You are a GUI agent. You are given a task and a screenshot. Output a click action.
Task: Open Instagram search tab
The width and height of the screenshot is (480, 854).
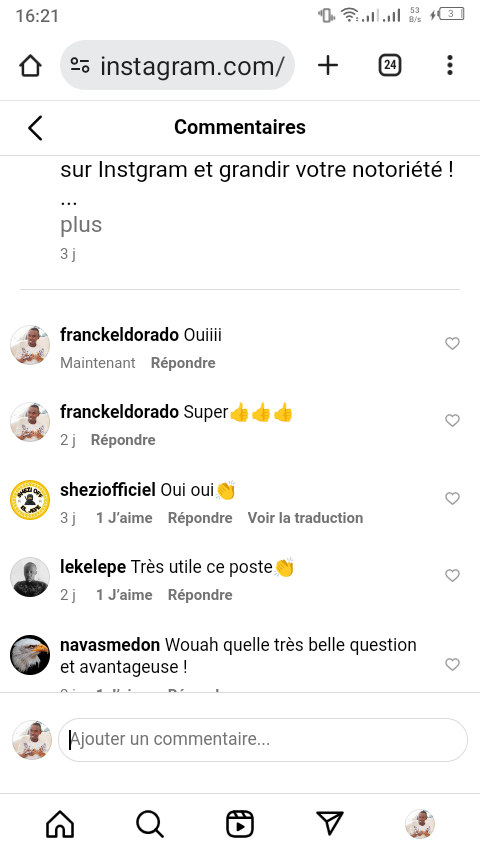150,824
